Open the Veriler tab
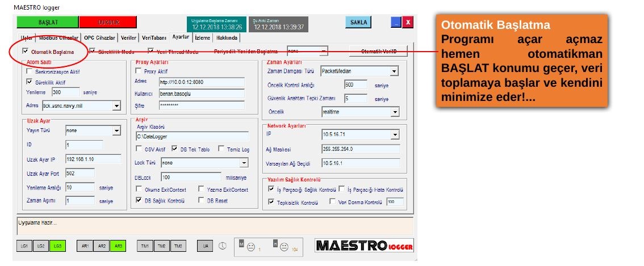The height and width of the screenshot is (266, 644). [x=128, y=38]
